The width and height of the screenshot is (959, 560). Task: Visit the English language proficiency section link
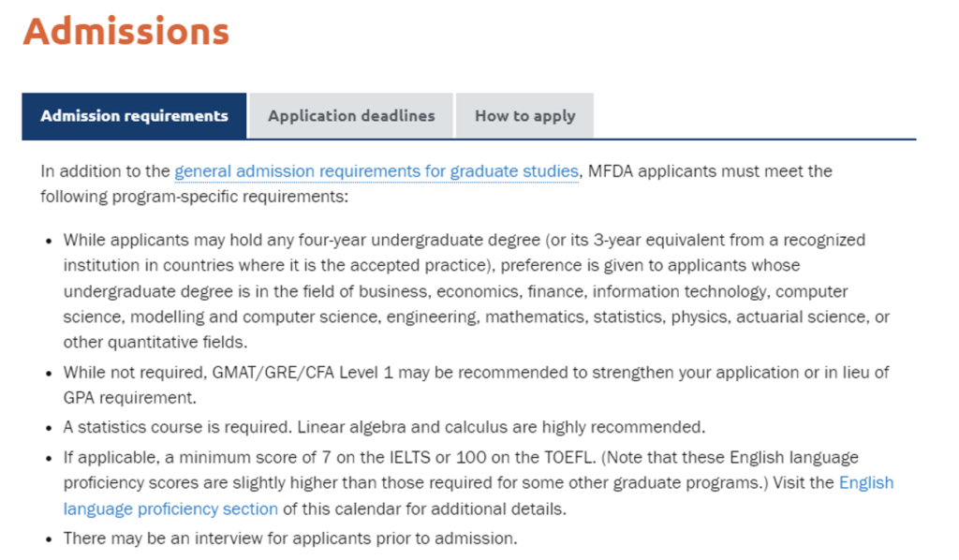click(x=170, y=509)
